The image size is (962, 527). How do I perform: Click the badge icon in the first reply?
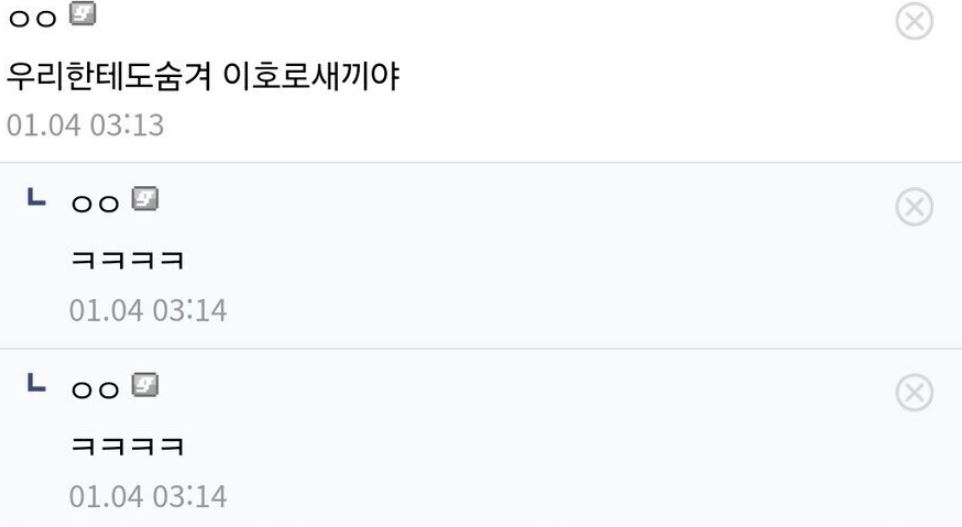coord(148,200)
